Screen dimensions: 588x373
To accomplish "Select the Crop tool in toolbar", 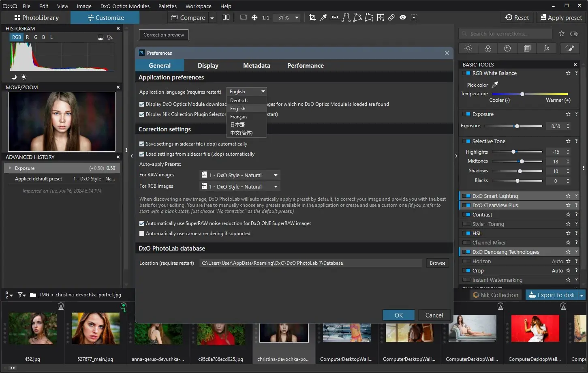I will [x=312, y=17].
